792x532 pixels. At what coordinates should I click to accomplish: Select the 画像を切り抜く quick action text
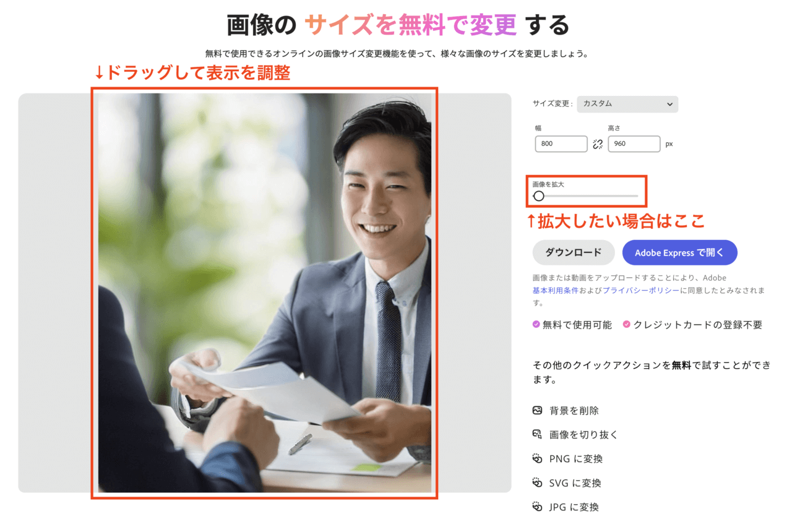583,435
